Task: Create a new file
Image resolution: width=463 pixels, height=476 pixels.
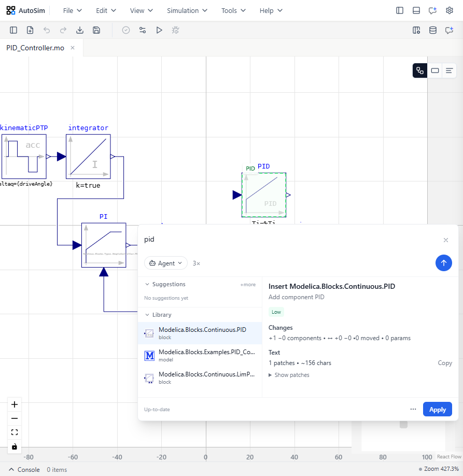Action: tap(30, 30)
